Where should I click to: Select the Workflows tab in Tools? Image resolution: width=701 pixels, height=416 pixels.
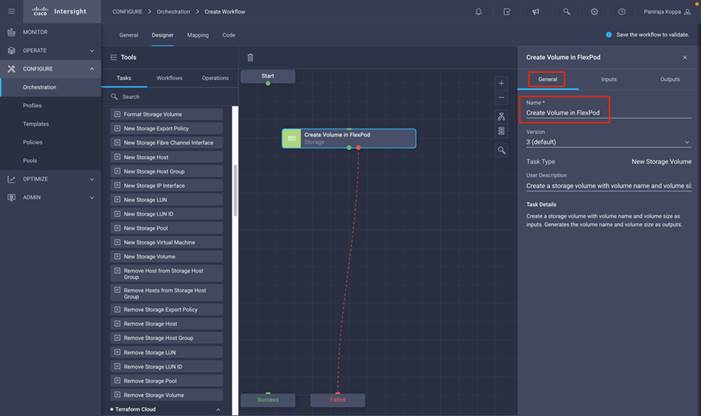[169, 78]
